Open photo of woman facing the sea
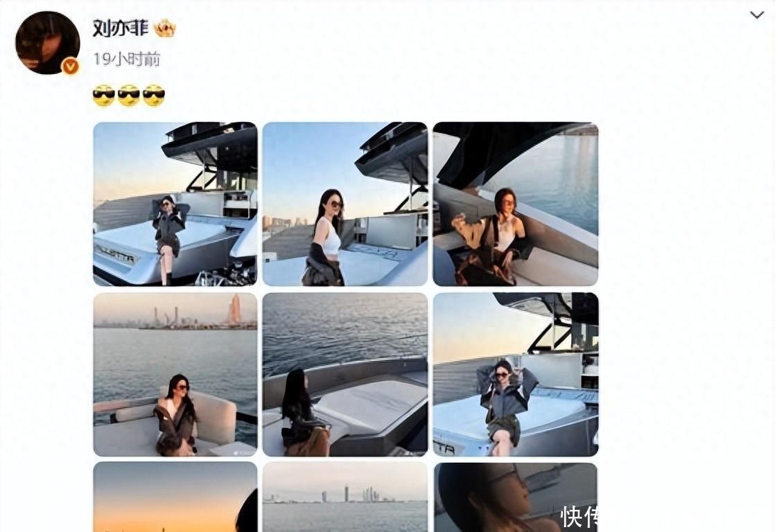Viewport: 775px width, 532px height. click(x=345, y=375)
